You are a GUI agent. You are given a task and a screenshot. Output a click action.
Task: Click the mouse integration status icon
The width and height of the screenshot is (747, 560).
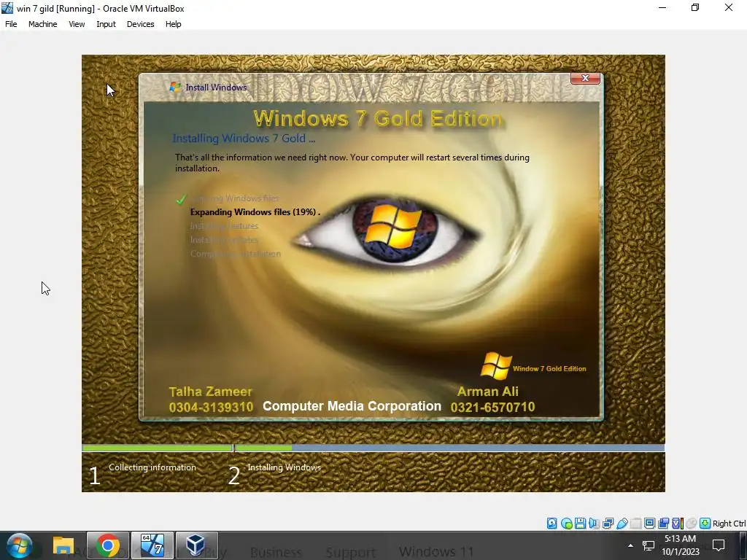tap(691, 524)
